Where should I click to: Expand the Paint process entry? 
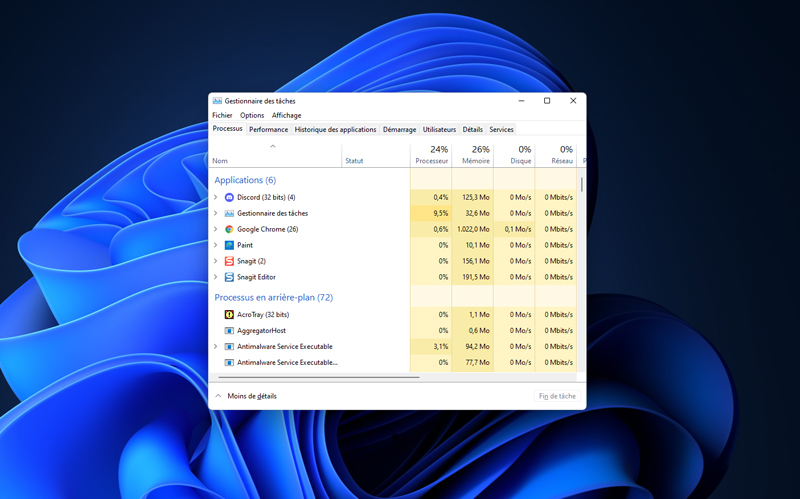215,245
